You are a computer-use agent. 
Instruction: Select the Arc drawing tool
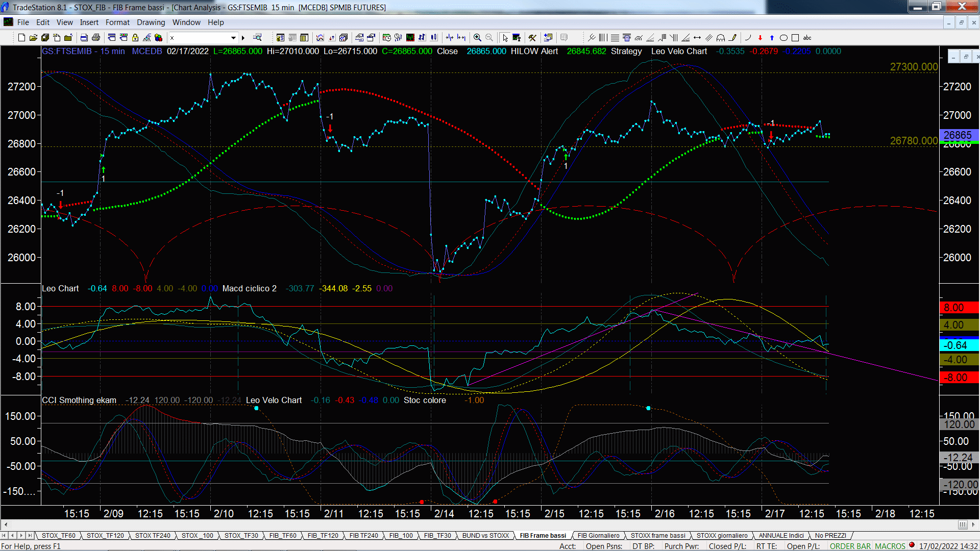coord(748,38)
